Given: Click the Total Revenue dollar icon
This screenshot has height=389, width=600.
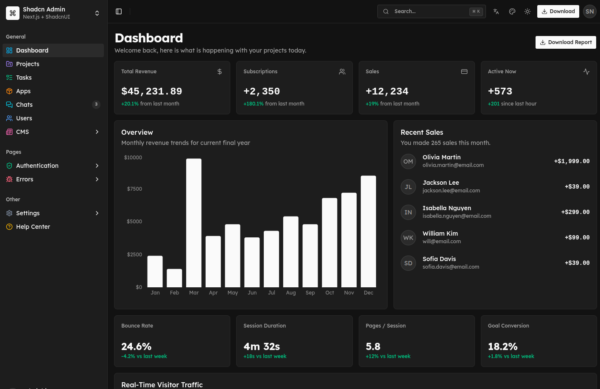Looking at the screenshot, I should tap(220, 72).
